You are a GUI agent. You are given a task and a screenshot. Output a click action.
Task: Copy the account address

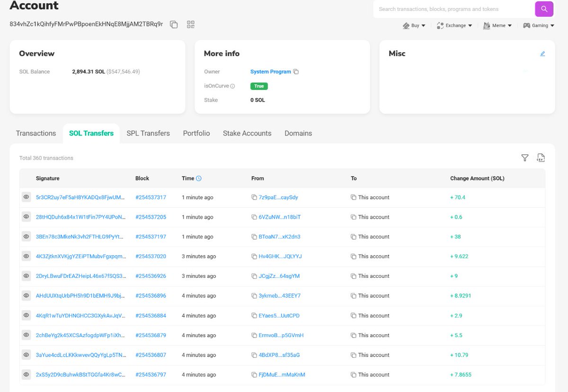coord(174,25)
